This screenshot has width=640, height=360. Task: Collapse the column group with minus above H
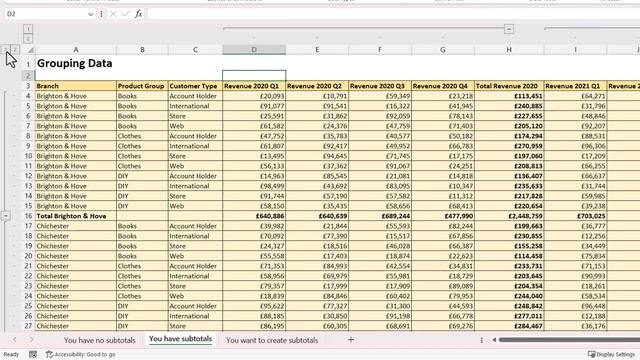pyautogui.click(x=509, y=29)
